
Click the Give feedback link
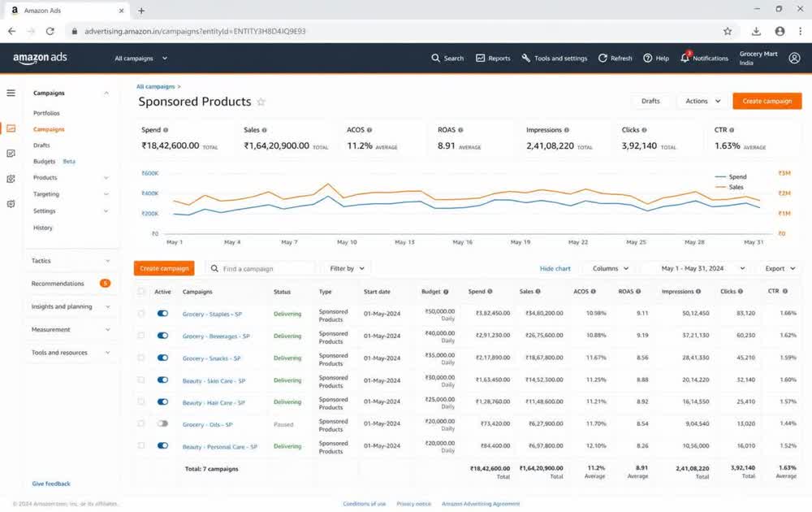[51, 484]
